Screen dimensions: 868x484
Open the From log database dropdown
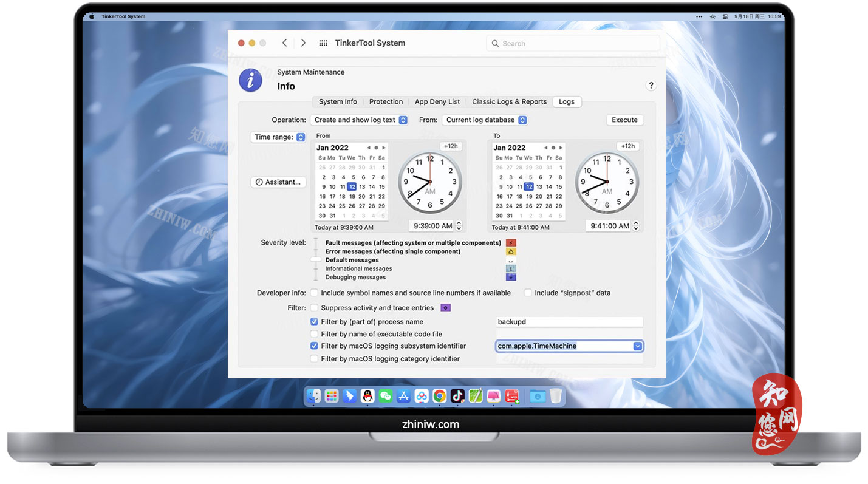pos(485,120)
